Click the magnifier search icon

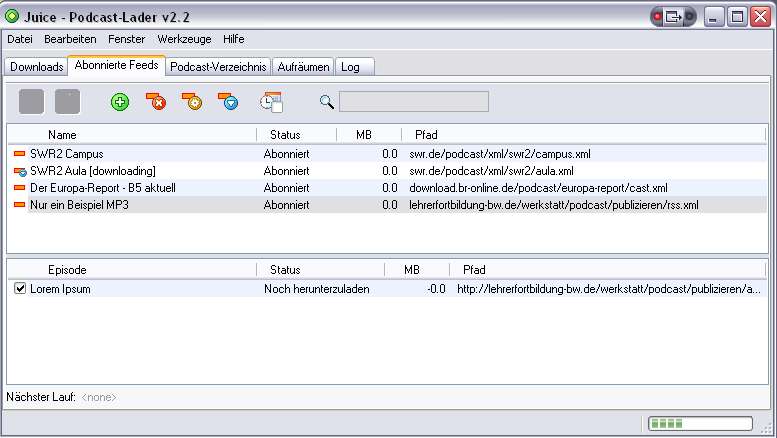click(326, 101)
